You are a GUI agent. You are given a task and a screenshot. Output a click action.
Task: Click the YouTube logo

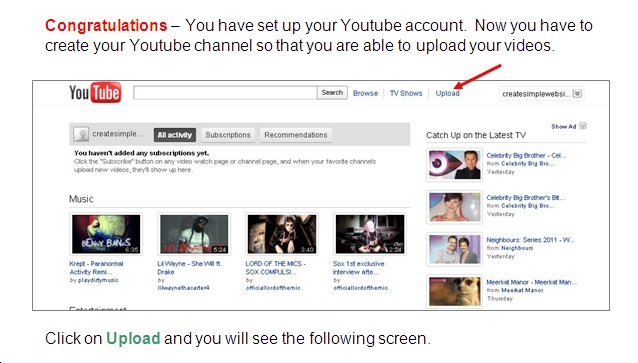(95, 92)
